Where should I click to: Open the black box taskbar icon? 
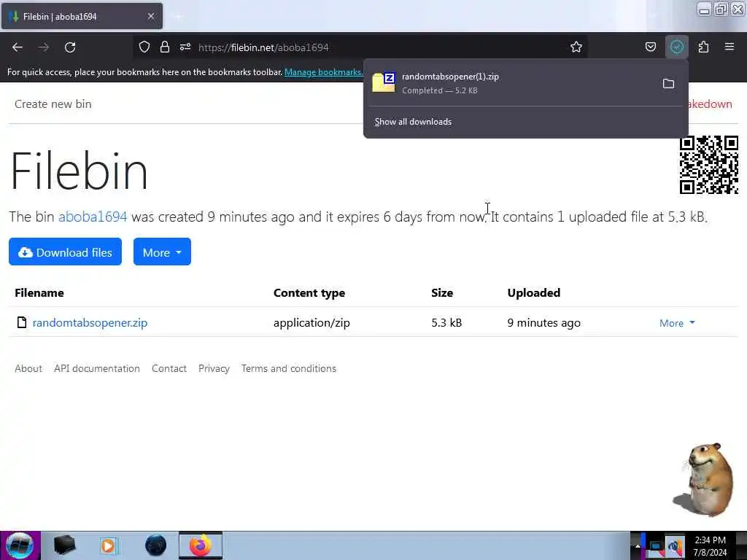click(64, 545)
